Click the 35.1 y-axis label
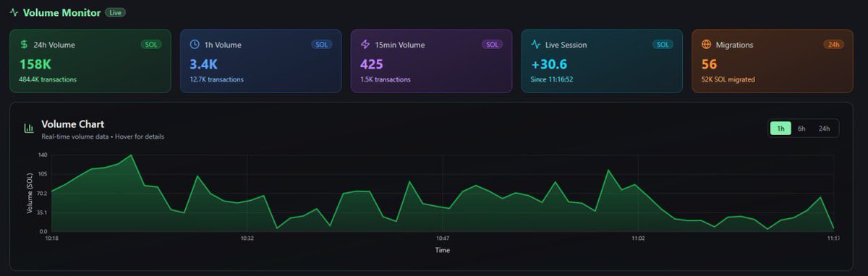Screen dimensions: 868x276 pyautogui.click(x=42, y=212)
